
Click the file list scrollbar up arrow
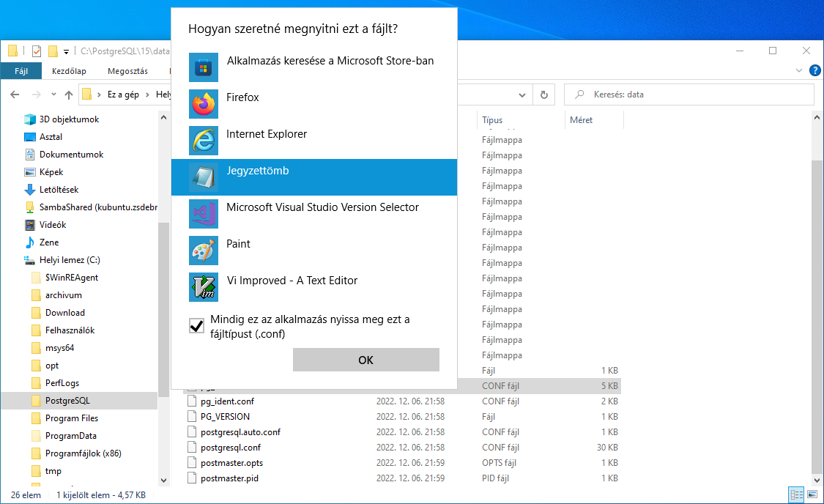click(817, 118)
